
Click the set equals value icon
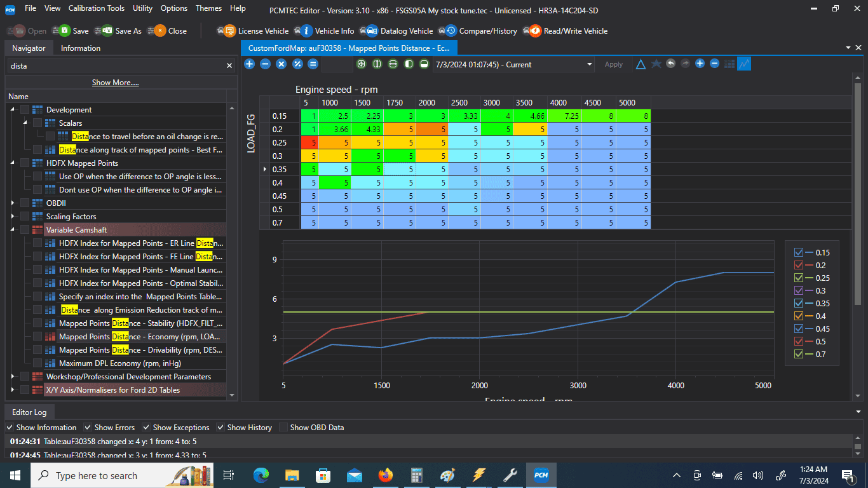(x=313, y=64)
